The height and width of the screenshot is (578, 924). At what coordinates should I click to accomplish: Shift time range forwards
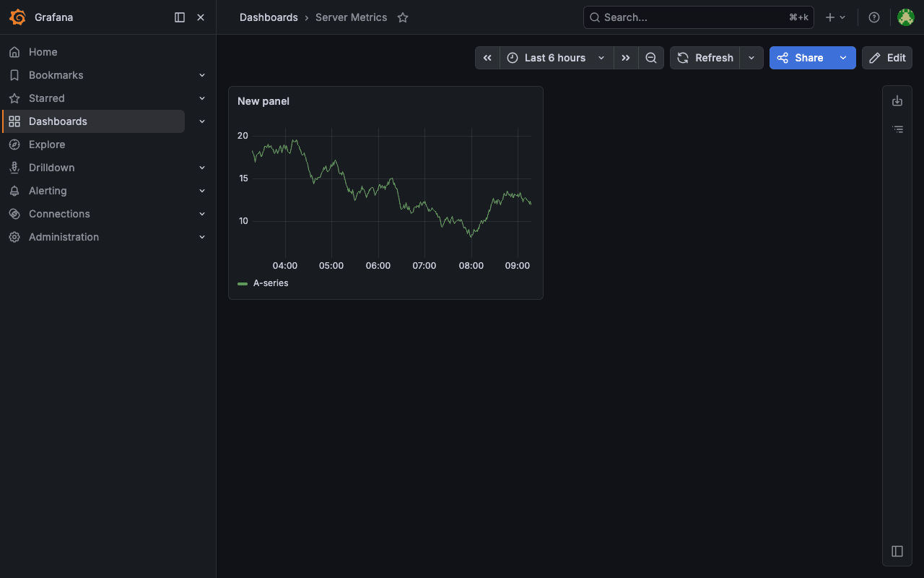click(626, 58)
